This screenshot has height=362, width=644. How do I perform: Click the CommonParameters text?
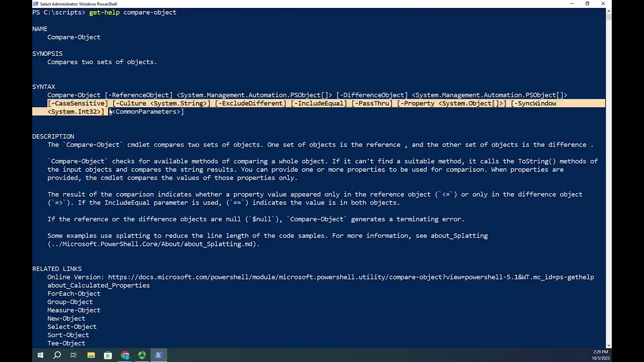point(146,112)
